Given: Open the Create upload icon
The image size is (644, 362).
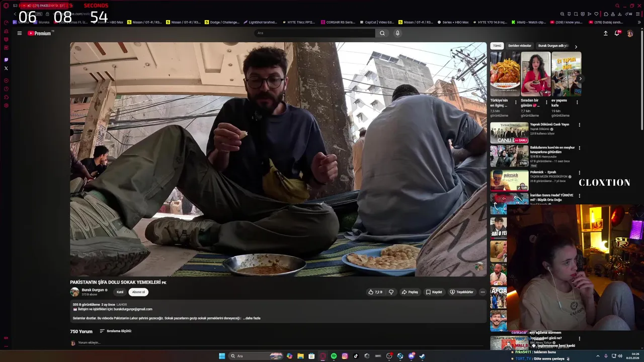Looking at the screenshot, I should (606, 33).
